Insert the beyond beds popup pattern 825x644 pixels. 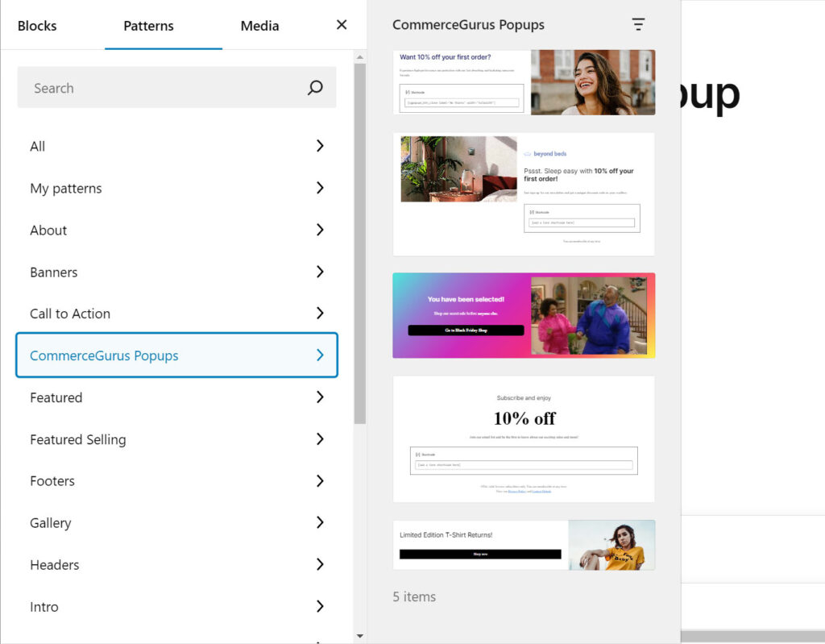(524, 194)
